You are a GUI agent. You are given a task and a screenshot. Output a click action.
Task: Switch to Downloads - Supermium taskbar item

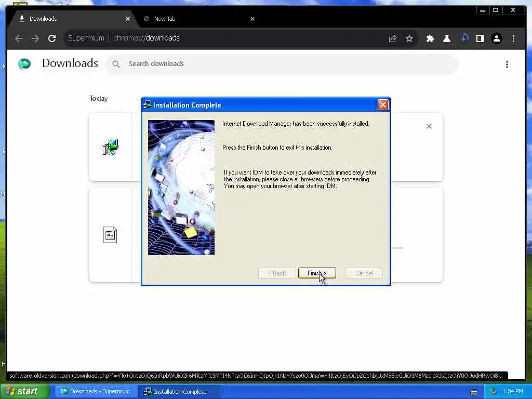[x=95, y=391]
